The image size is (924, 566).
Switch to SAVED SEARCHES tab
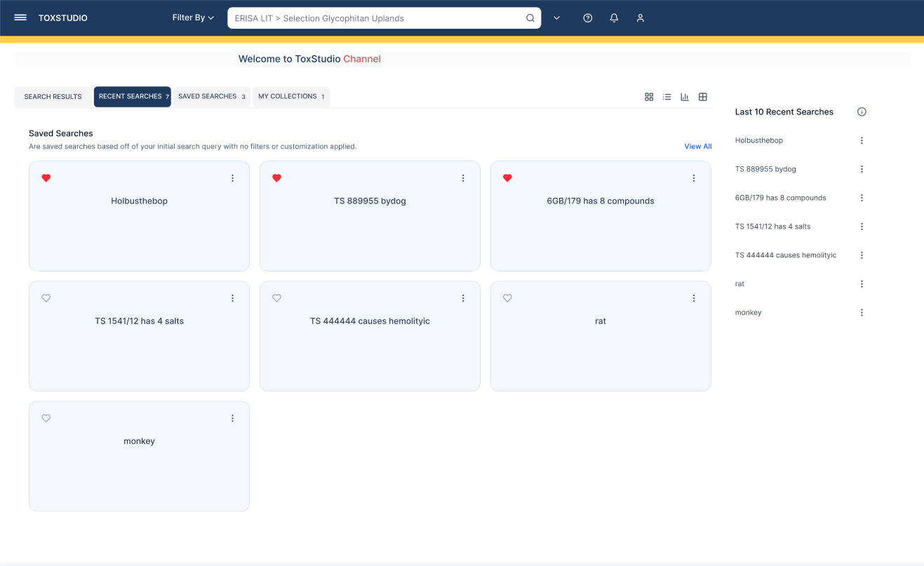211,97
